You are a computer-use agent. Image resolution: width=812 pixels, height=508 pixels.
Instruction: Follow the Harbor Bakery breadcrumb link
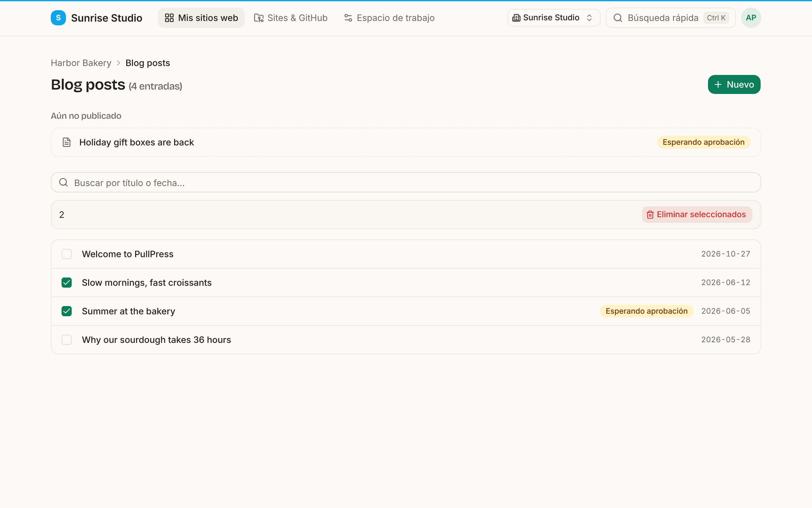tap(81, 63)
